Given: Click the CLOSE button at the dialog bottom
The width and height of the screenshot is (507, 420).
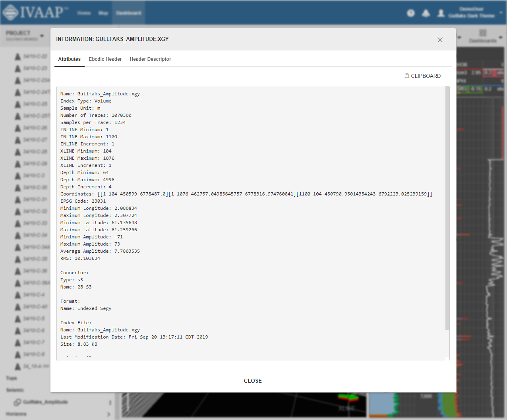Looking at the screenshot, I should click(253, 381).
